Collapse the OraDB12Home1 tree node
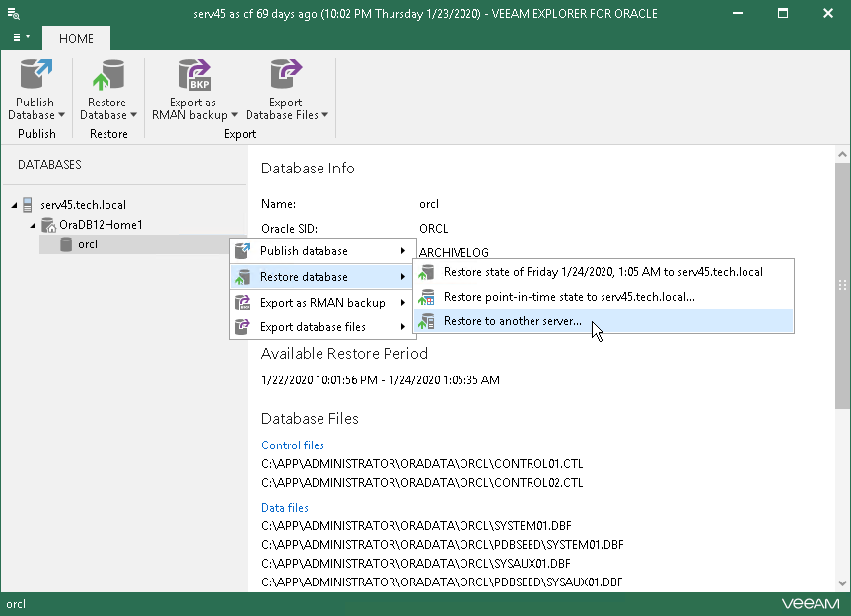This screenshot has width=851, height=616. click(x=33, y=225)
